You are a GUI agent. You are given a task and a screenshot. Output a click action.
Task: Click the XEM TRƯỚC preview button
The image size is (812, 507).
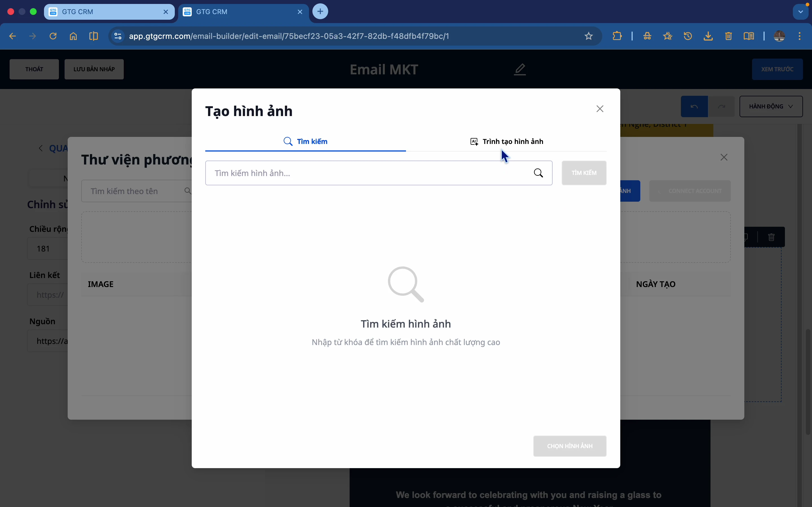tap(777, 69)
